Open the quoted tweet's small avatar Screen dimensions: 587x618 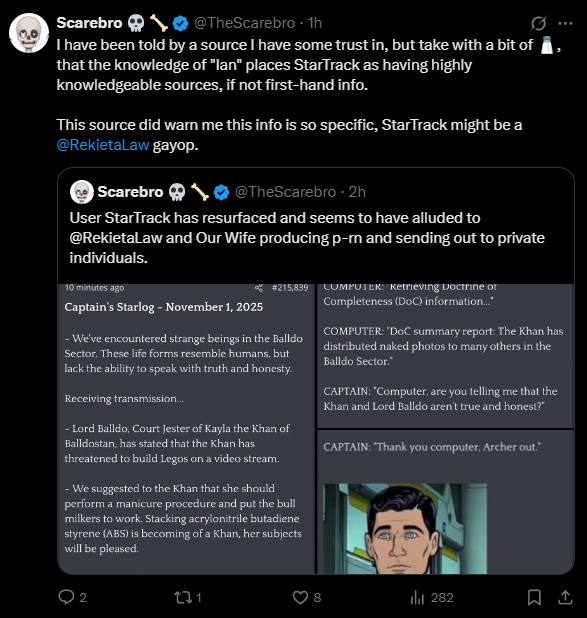[x=82, y=192]
